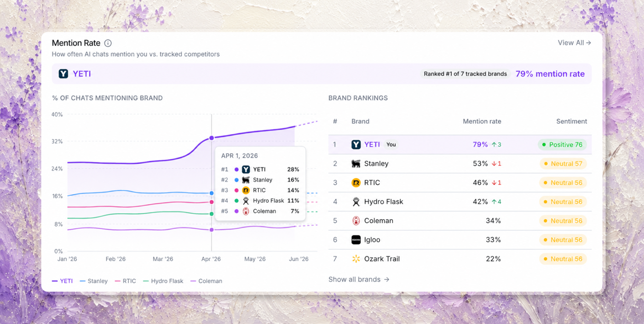Click the Hydro Flask logo in rankings
This screenshot has height=324, width=644.
pyautogui.click(x=356, y=202)
